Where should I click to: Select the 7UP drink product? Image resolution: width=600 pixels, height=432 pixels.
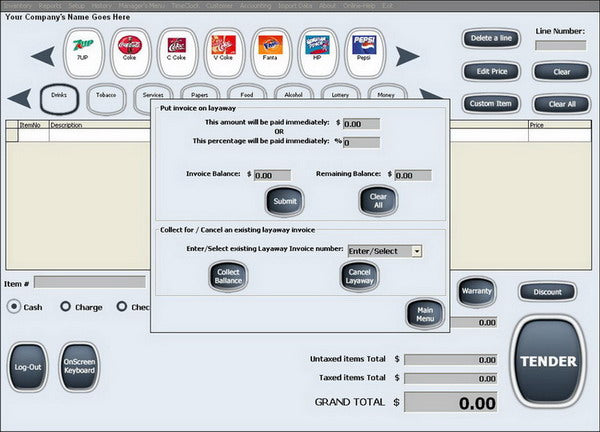[x=84, y=53]
